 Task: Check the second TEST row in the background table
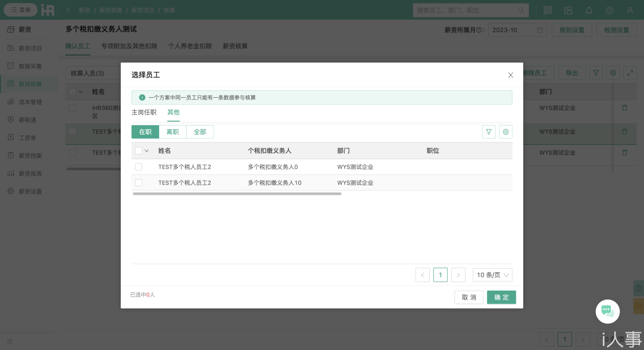click(72, 132)
